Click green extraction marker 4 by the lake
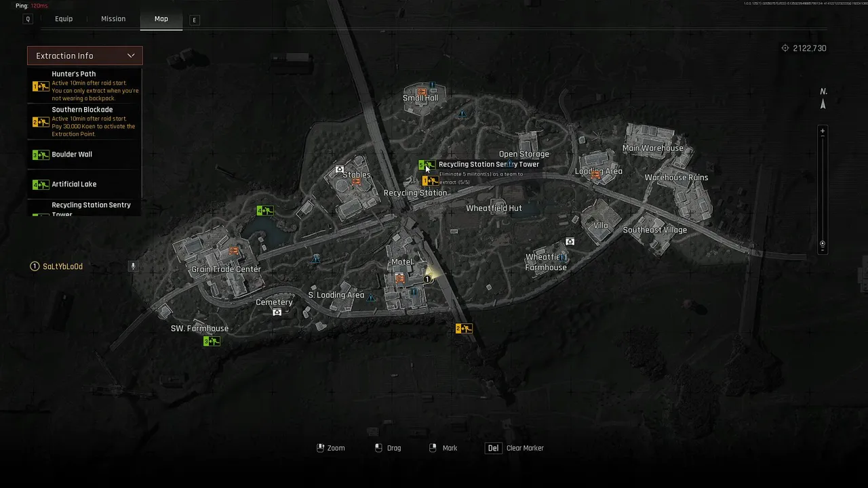Image resolution: width=868 pixels, height=488 pixels. click(264, 211)
